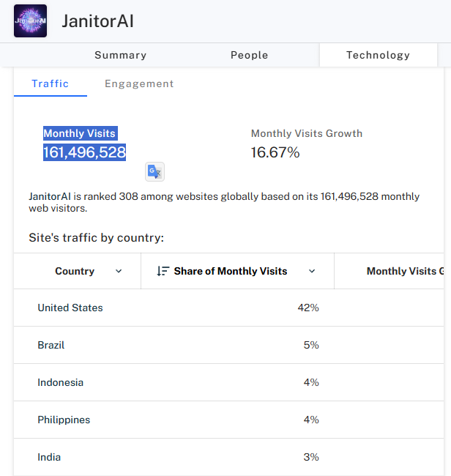
Task: Open the Share of Monthly Visits column chevron
Action: (x=312, y=271)
